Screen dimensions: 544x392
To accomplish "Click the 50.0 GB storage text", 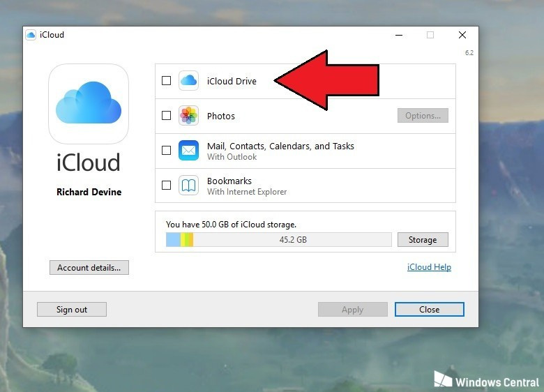I will pyautogui.click(x=231, y=225).
